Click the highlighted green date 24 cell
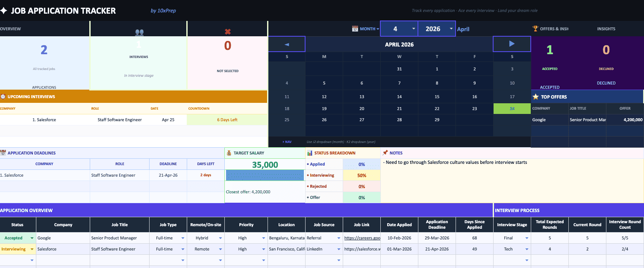Viewport: 644px width, 268px height. (512, 109)
